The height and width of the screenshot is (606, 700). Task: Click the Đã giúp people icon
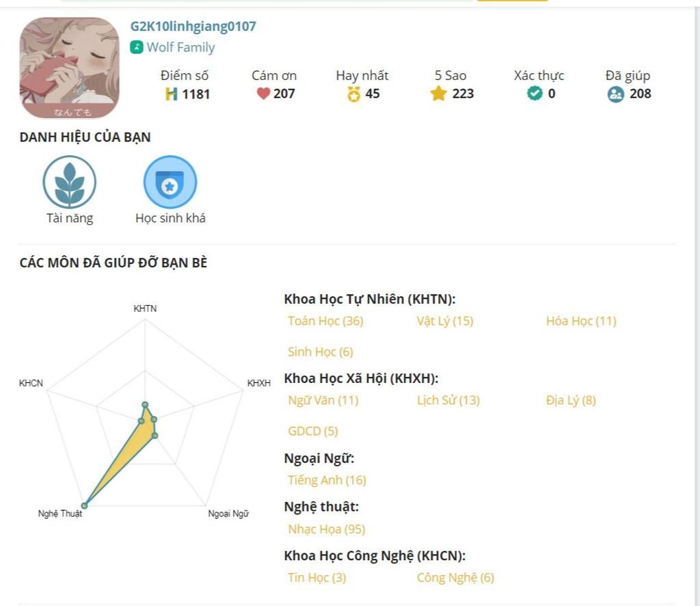[616, 94]
